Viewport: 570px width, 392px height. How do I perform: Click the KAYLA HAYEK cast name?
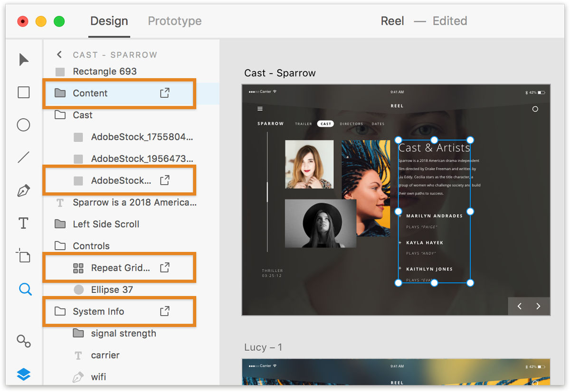(x=425, y=243)
